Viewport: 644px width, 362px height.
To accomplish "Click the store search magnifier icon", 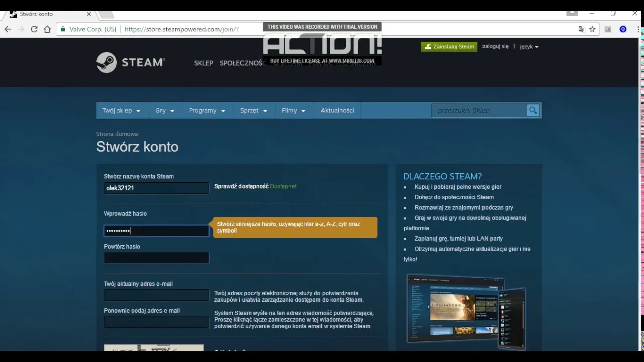I will tap(533, 110).
